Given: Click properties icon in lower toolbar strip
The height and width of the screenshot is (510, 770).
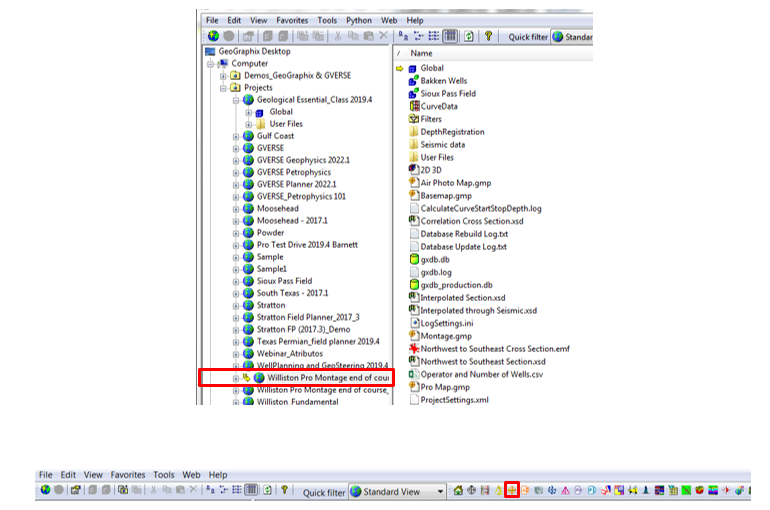Looking at the screenshot, I should (x=75, y=490).
